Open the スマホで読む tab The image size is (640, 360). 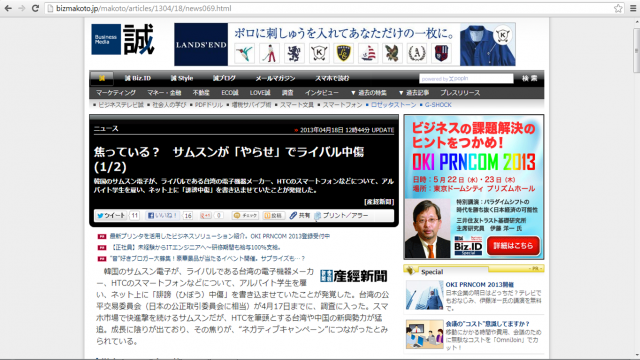click(332, 78)
